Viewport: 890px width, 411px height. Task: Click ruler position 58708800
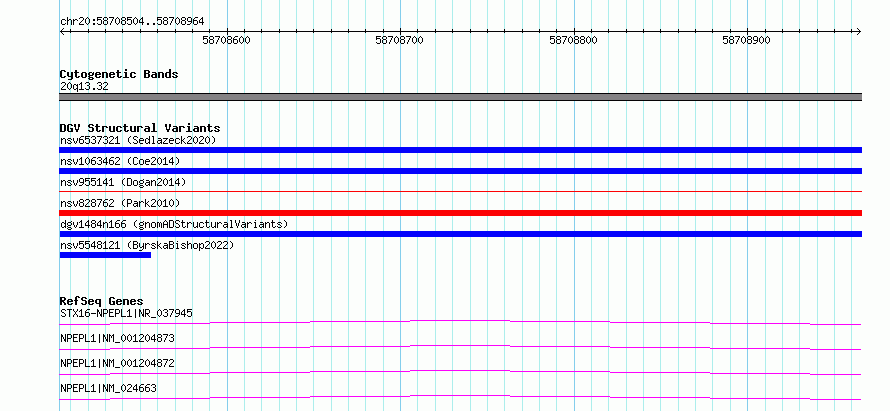pyautogui.click(x=573, y=41)
